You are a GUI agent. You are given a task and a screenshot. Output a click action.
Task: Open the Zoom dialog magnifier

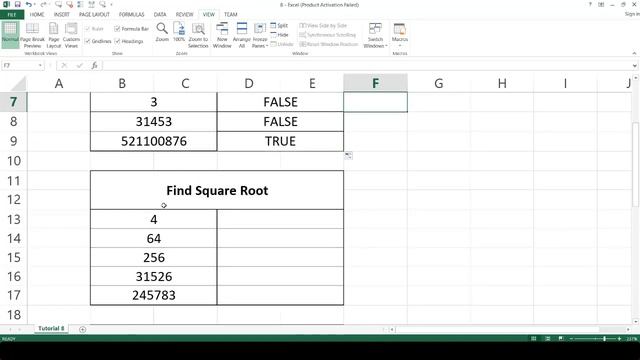(x=162, y=33)
